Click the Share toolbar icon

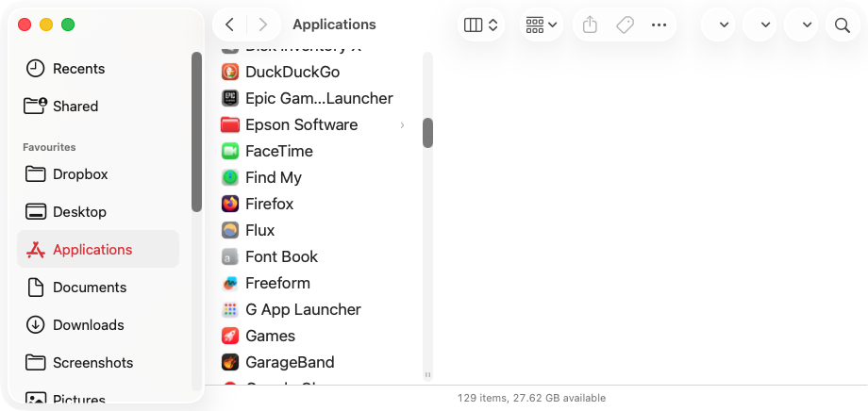coord(590,25)
